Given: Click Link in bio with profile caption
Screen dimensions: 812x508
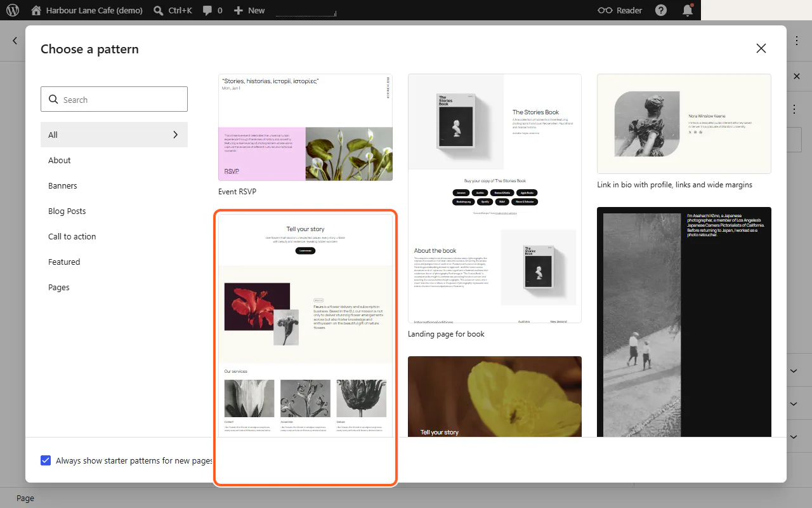Looking at the screenshot, I should pyautogui.click(x=674, y=185).
